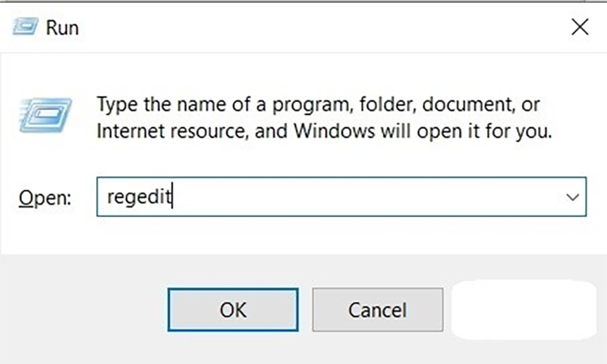
Task: Click empty space in Open field after regedit
Action: (x=364, y=197)
